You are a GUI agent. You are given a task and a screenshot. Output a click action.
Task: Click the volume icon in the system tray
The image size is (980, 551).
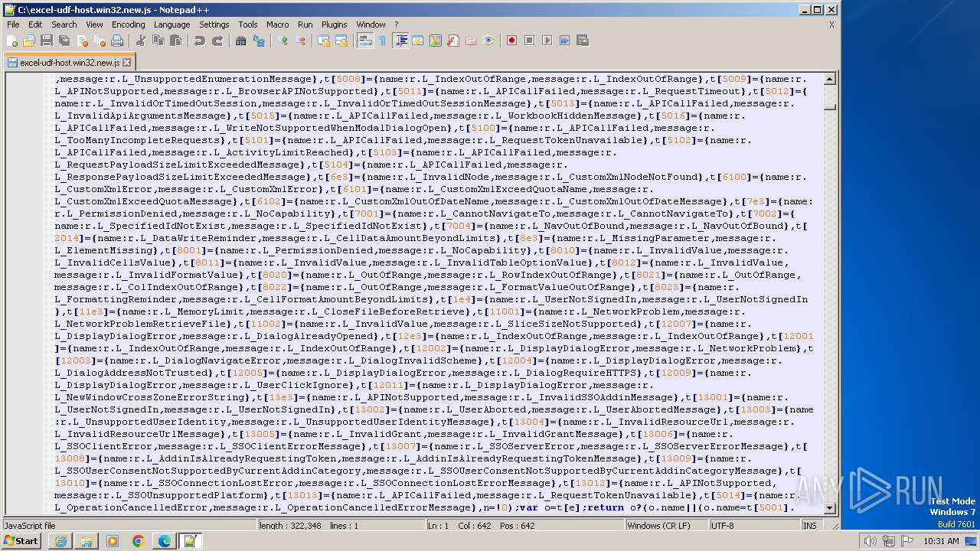869,541
